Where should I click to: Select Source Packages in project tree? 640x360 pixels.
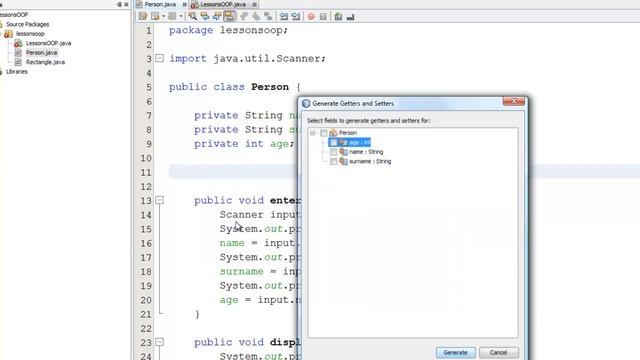27,24
